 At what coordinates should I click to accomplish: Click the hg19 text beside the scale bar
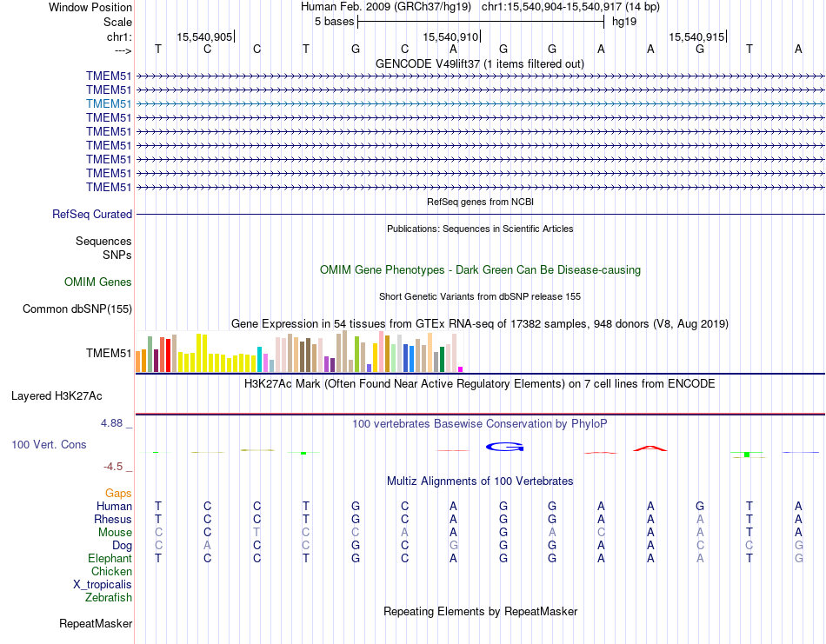click(624, 22)
